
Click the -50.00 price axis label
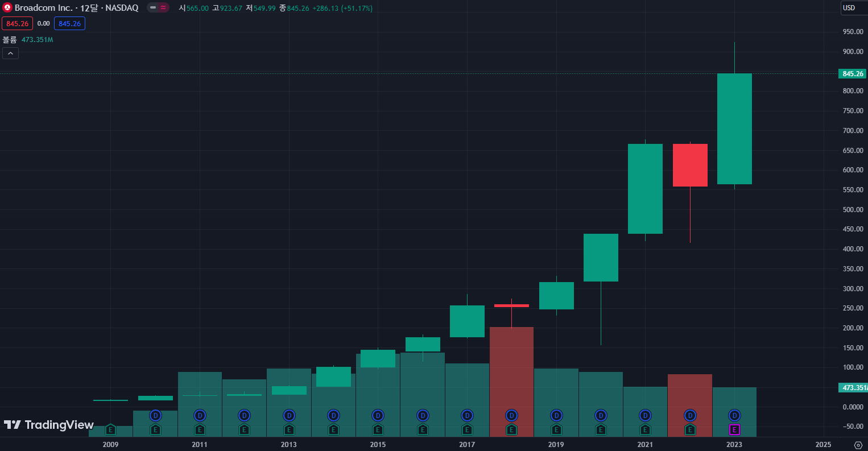853,427
